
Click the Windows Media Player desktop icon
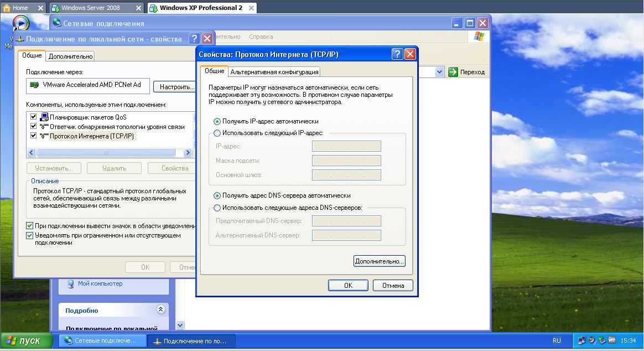click(x=20, y=23)
